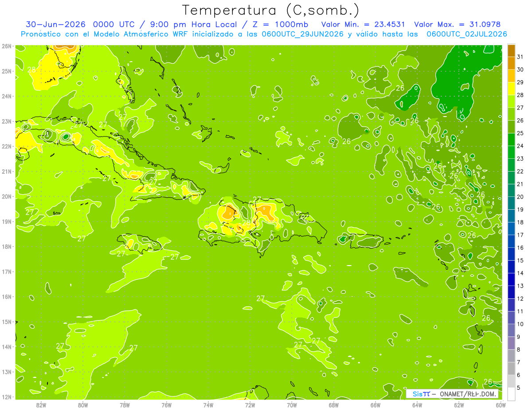
Task: Click the 82W longitude axis label
Action: tap(41, 405)
